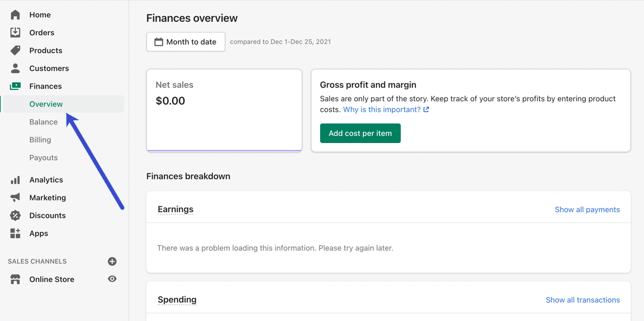Select Overview under Finances

point(45,103)
